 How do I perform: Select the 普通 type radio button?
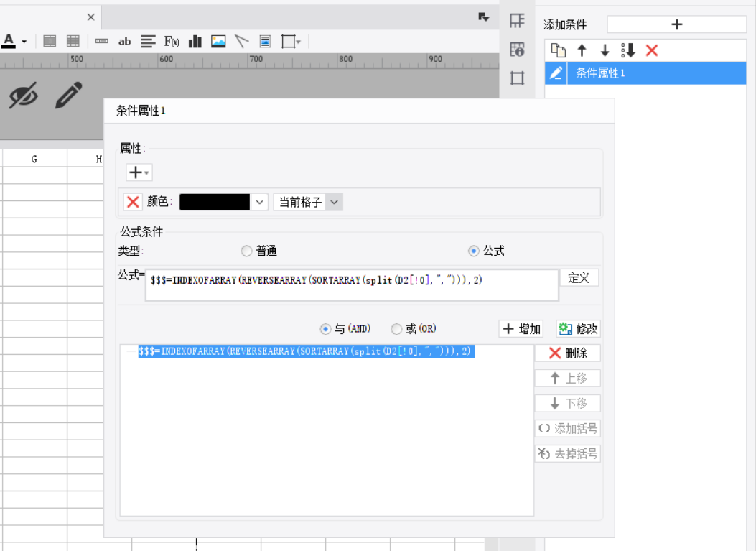click(x=246, y=251)
